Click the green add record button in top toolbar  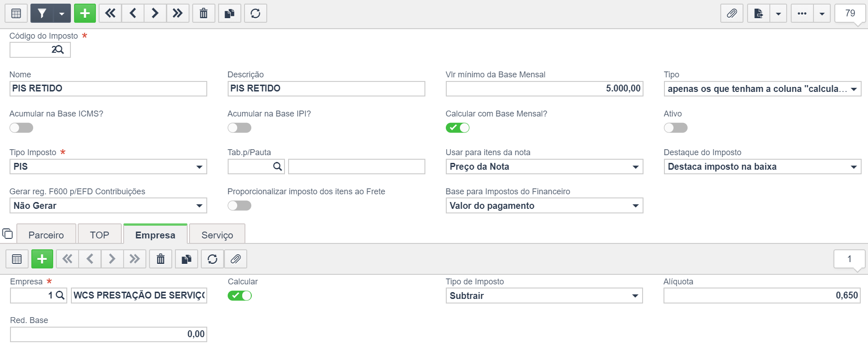pyautogui.click(x=85, y=13)
